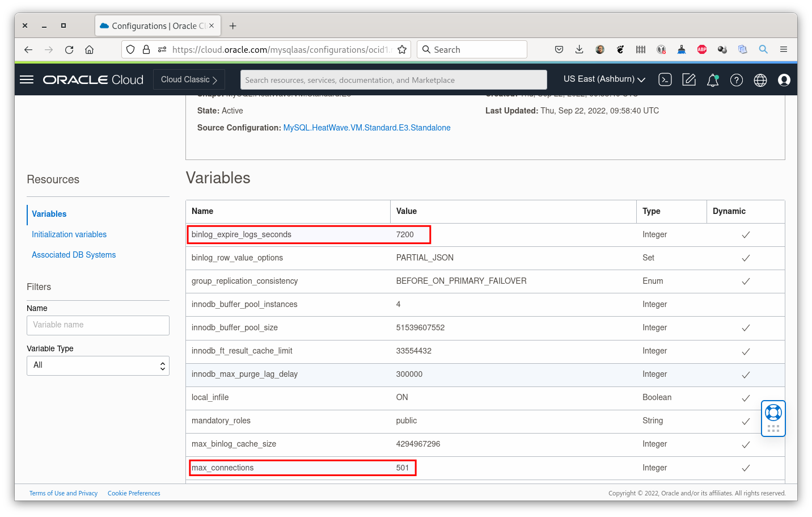Expand the US East (Ashburn) region selector
812x517 pixels.
(x=604, y=79)
